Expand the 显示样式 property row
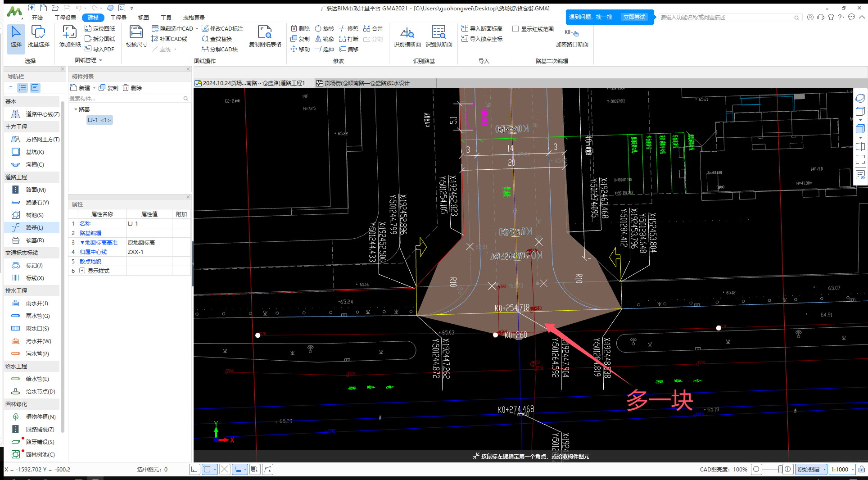868x480 pixels. click(x=82, y=271)
